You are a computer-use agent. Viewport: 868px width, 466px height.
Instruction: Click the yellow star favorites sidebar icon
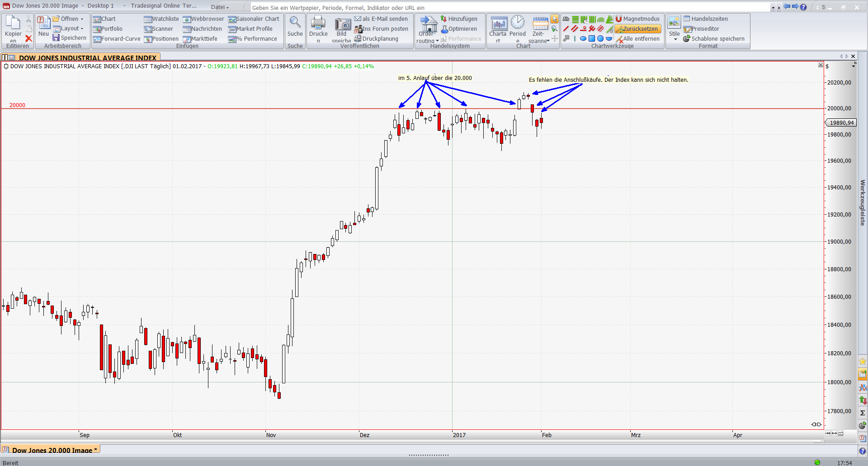pos(863,362)
